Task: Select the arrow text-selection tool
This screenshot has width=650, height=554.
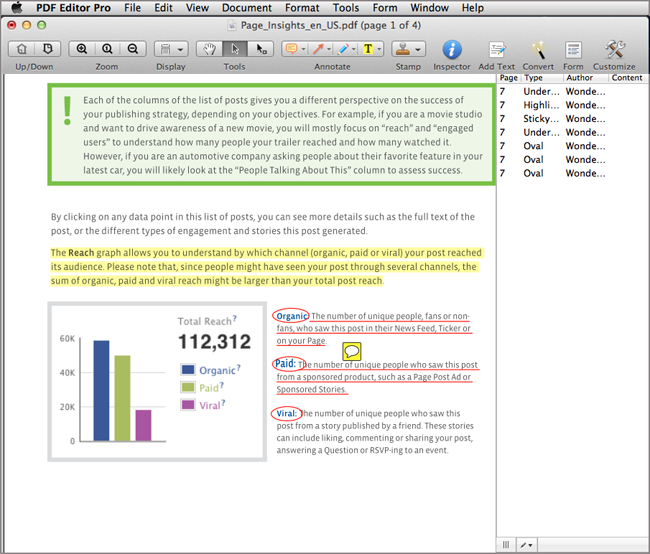Action: (x=235, y=49)
